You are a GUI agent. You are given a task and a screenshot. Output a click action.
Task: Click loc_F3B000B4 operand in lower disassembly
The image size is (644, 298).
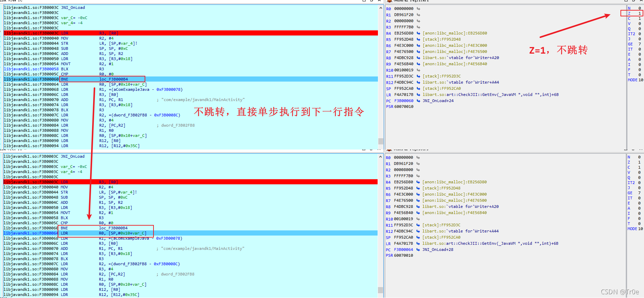tap(113, 228)
